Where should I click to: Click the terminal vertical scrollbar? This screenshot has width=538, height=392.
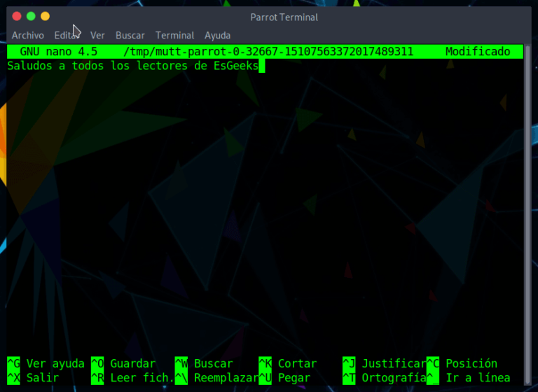pos(527,215)
